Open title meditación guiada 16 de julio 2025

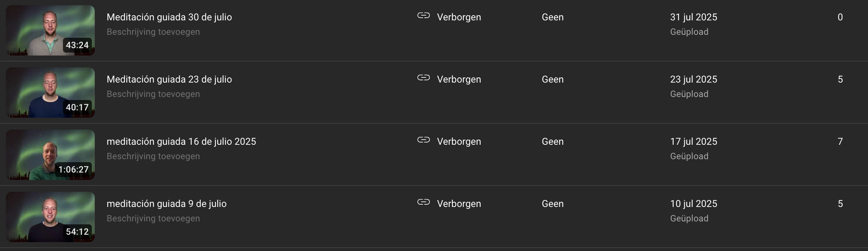[x=181, y=141]
